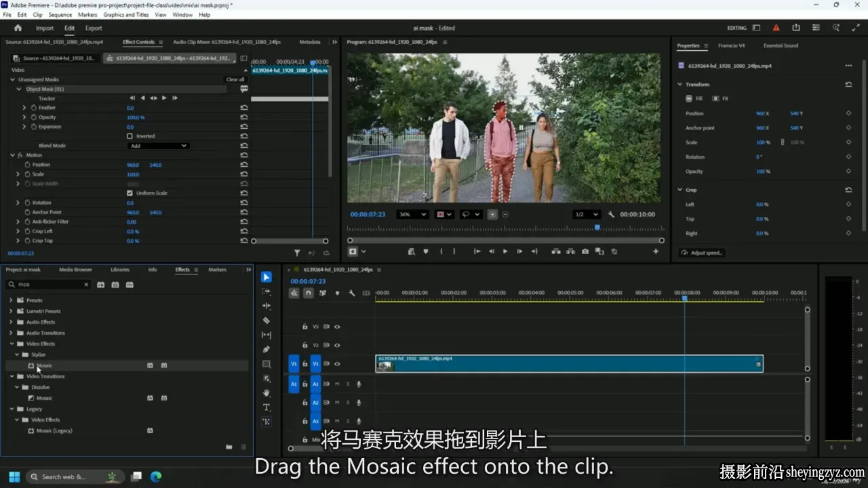
Task: Select the Rectangle tool
Action: pos(267,364)
